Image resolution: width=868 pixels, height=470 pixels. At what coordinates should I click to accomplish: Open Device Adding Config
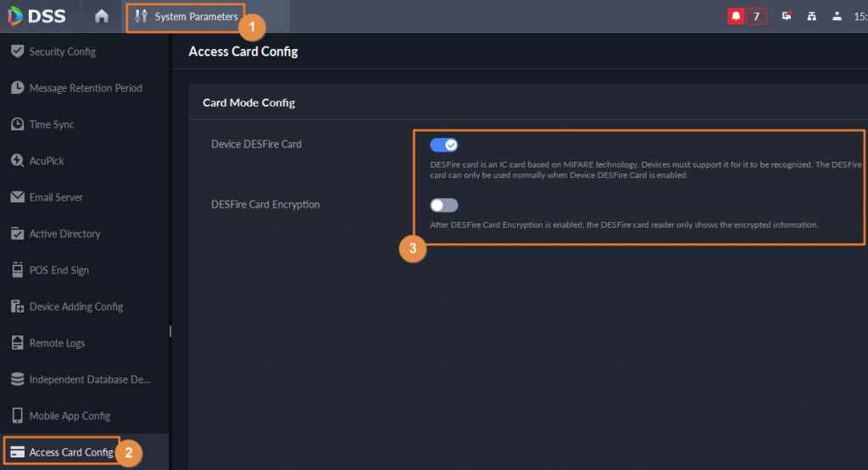click(75, 307)
